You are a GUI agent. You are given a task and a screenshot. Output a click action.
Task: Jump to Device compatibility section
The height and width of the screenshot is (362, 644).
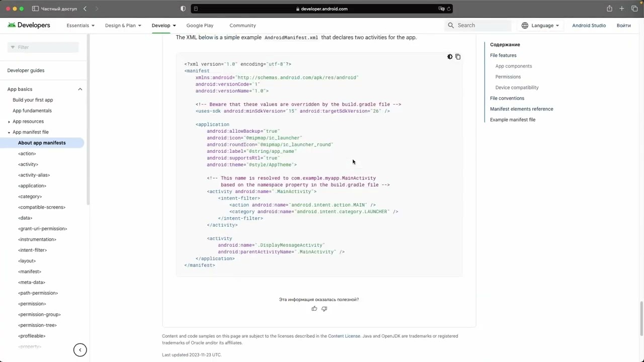517,87
